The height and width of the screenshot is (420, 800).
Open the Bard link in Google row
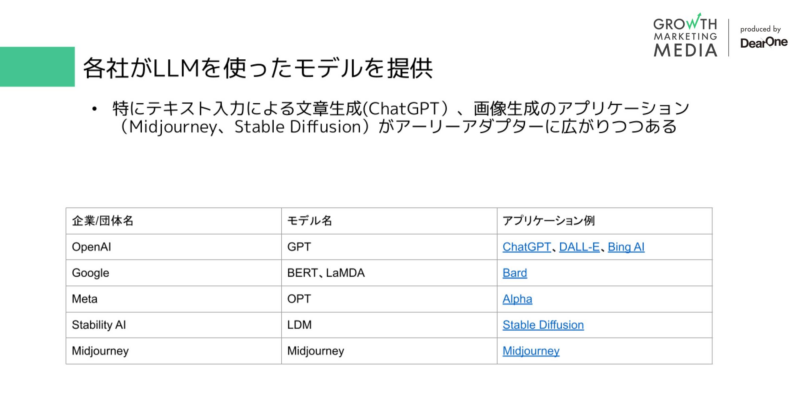coord(514,272)
